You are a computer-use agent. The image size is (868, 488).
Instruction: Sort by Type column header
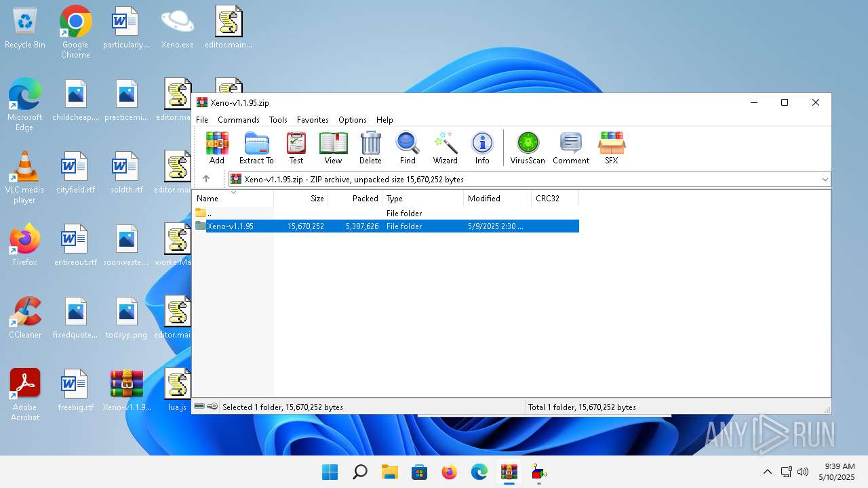[x=423, y=199]
